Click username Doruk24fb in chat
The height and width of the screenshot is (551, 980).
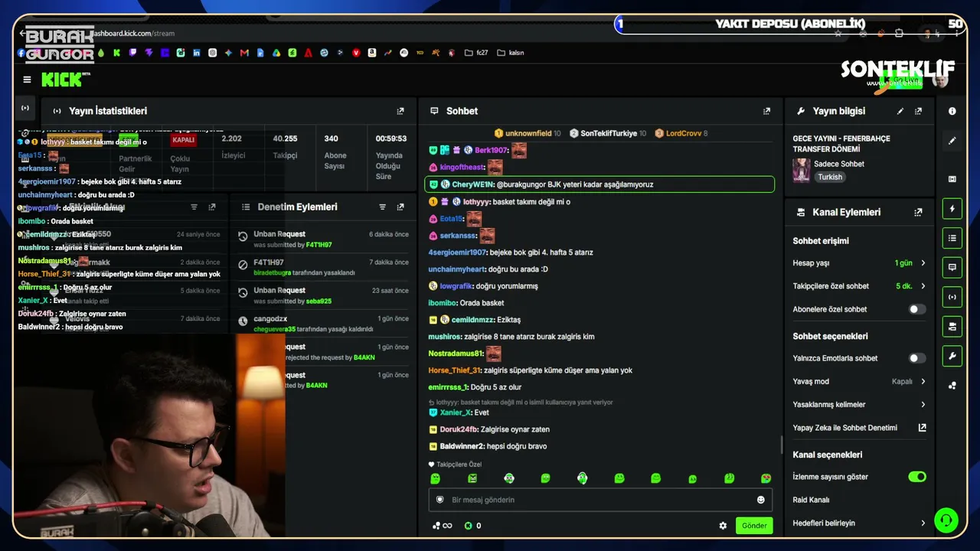point(459,429)
